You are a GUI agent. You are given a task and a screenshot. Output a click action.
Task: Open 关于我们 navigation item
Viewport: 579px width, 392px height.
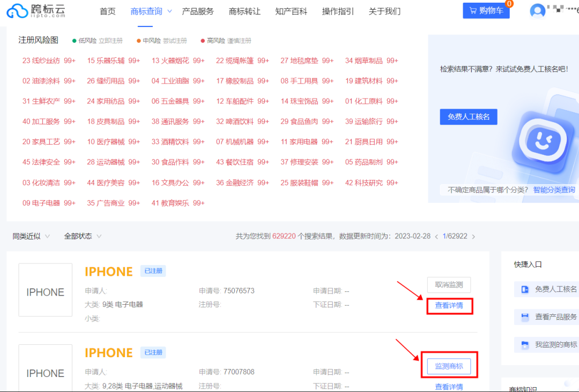(384, 11)
